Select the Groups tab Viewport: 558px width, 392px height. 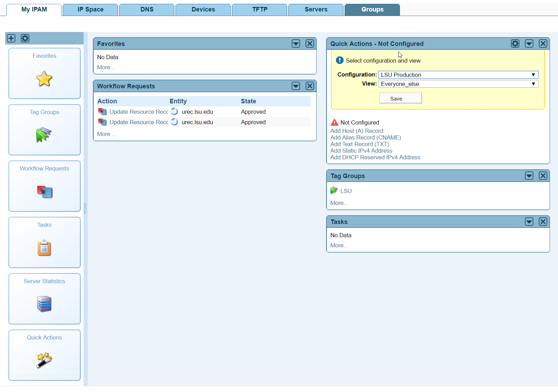coord(372,10)
